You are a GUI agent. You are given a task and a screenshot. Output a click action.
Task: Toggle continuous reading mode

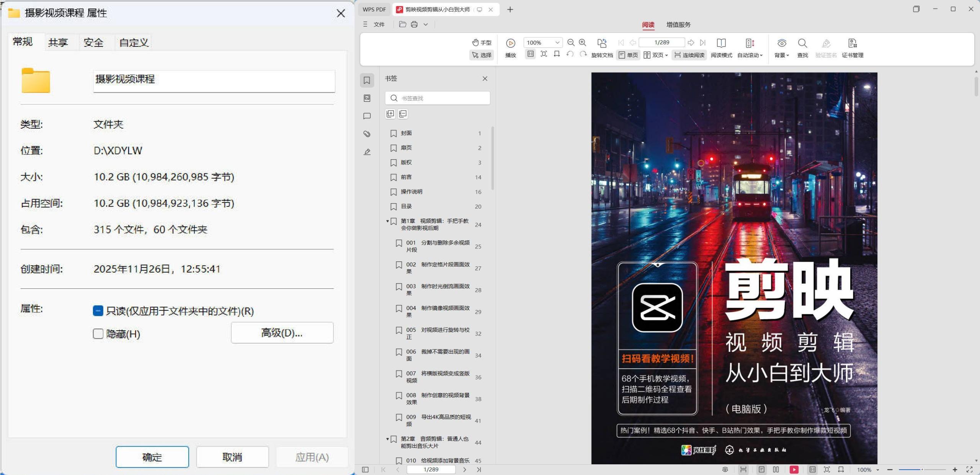pyautogui.click(x=689, y=55)
